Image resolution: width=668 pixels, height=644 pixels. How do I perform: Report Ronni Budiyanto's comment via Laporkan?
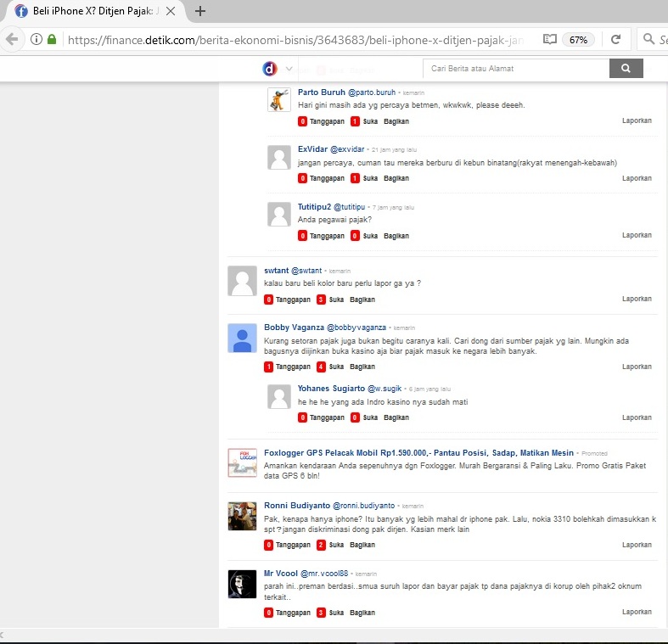637,544
